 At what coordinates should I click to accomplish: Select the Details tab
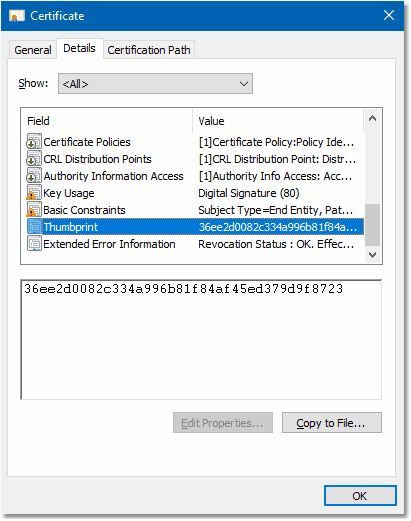[79, 48]
